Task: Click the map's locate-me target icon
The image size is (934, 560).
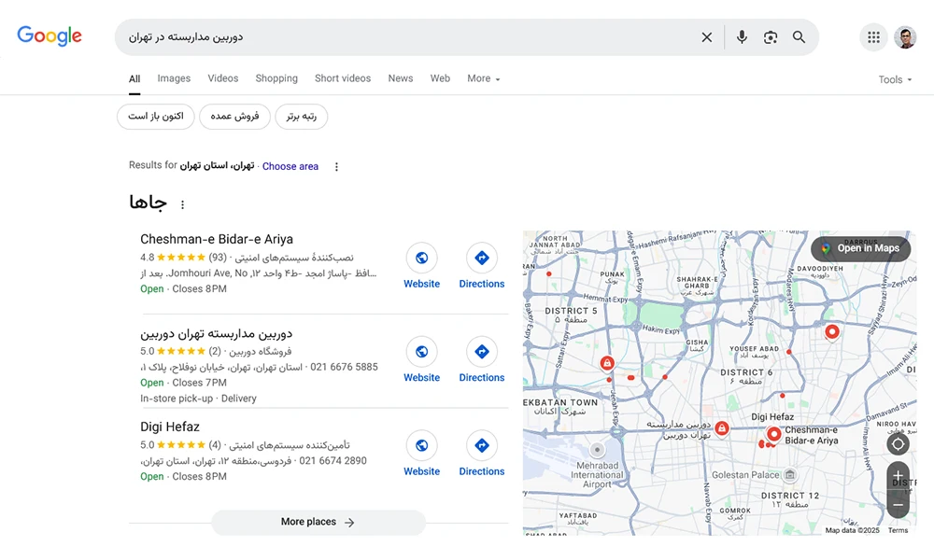Action: [898, 444]
